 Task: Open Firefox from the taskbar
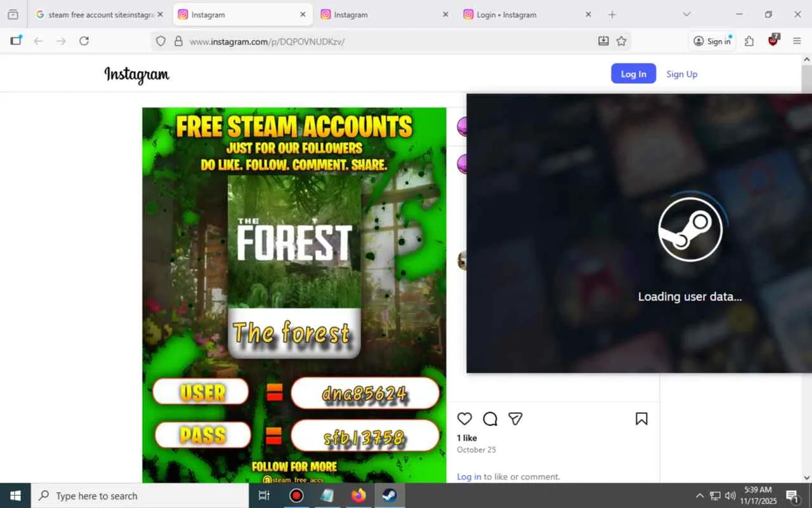click(x=358, y=496)
